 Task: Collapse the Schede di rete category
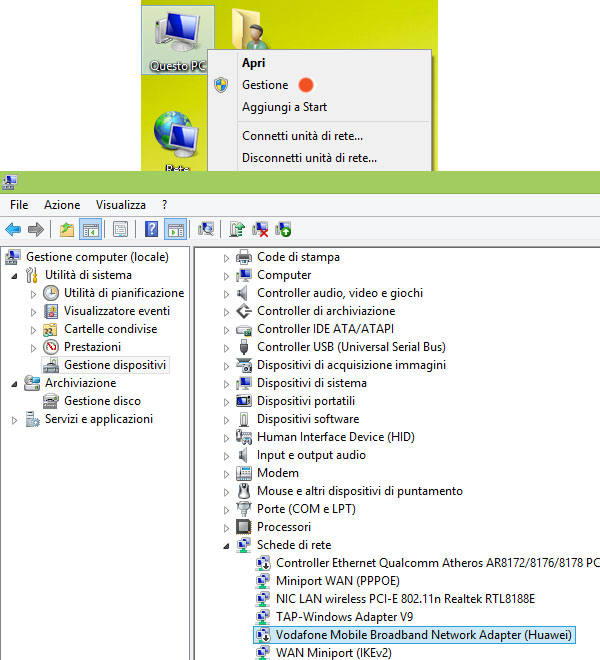click(x=226, y=545)
